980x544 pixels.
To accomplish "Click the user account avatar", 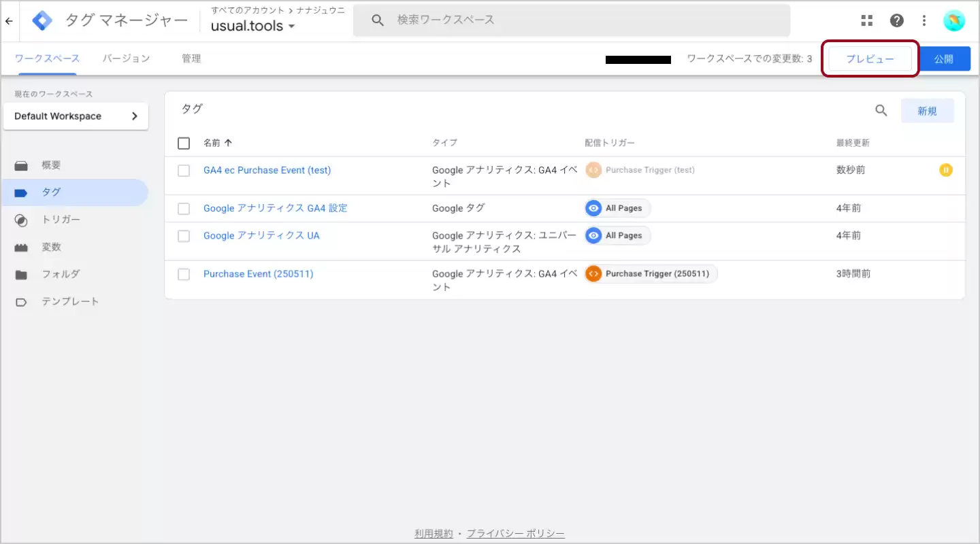I will tap(953, 20).
